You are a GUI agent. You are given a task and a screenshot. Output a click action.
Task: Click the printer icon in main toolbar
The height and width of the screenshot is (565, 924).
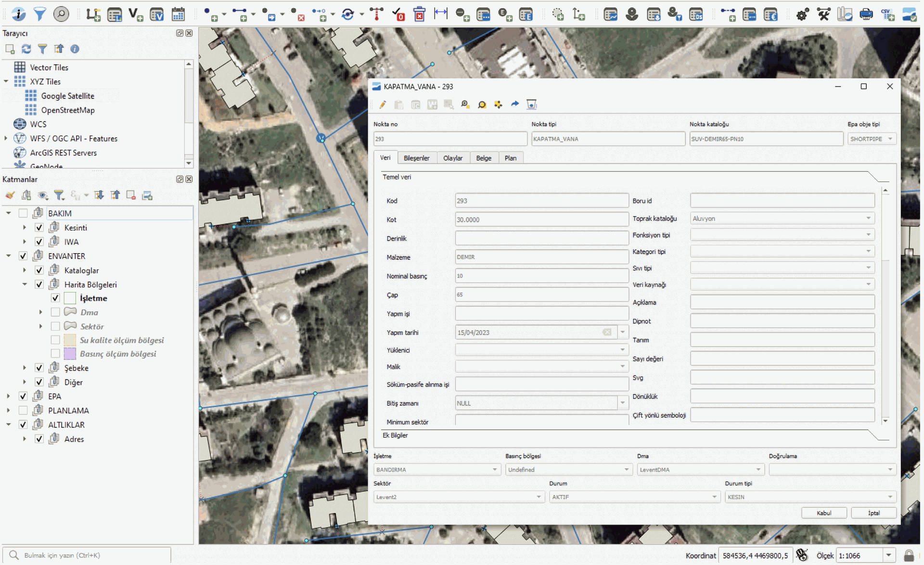866,14
